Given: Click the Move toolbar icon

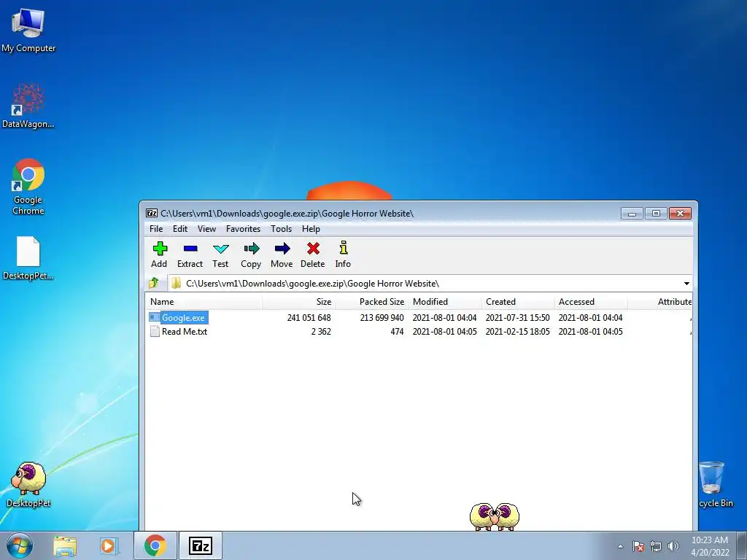Looking at the screenshot, I should 282,248.
